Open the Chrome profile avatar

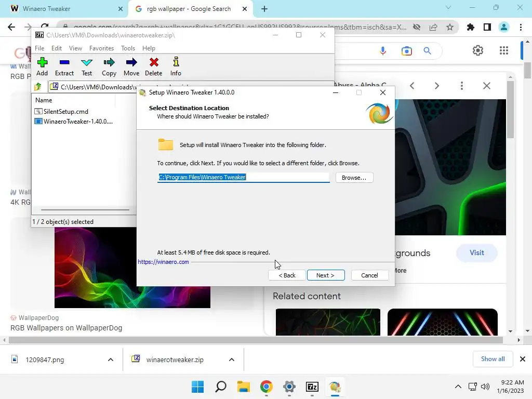click(504, 27)
